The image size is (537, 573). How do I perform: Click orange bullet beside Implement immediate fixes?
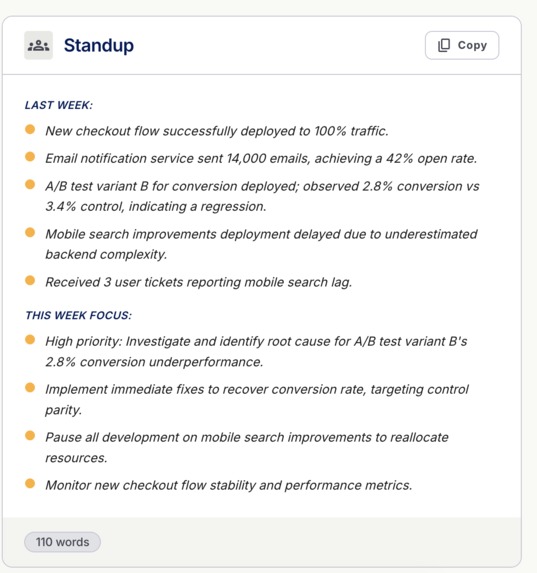pyautogui.click(x=30, y=387)
